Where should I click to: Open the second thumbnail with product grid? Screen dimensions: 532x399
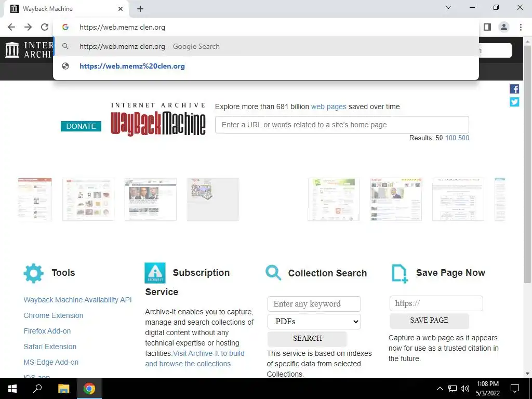click(88, 199)
